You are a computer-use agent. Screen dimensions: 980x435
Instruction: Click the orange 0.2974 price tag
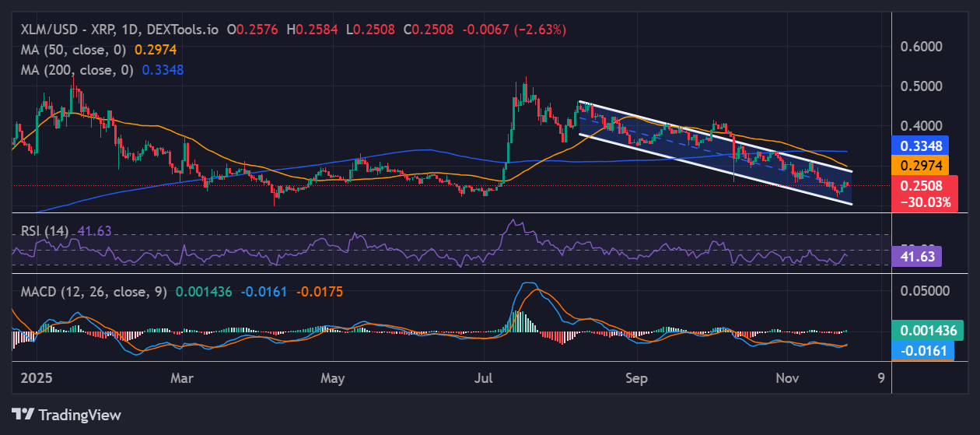pos(922,165)
